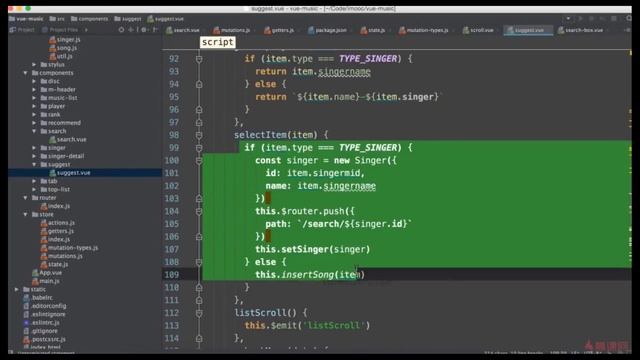Select the Project view tab
The image size is (640, 360).
coord(22,30)
